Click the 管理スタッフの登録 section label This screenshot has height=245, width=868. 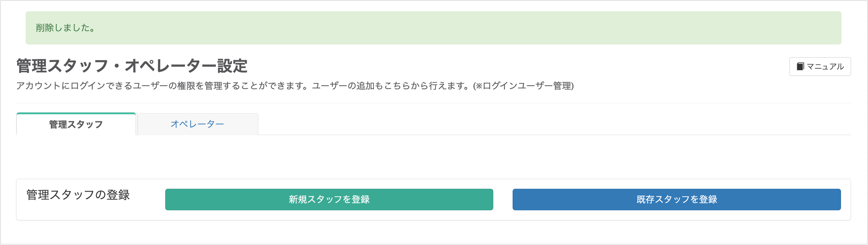(x=78, y=195)
